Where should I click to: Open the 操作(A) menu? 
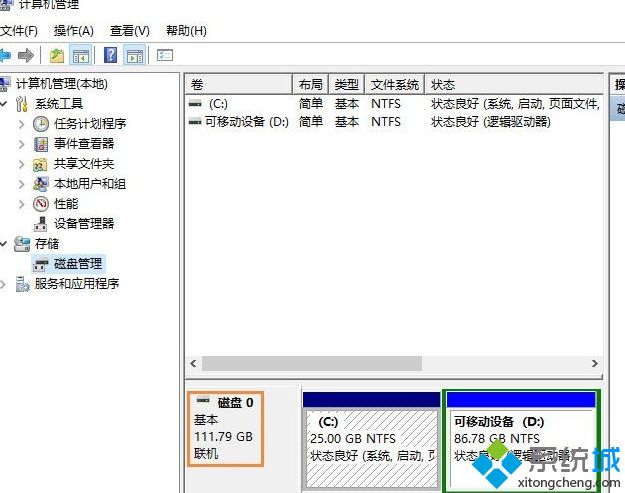74,31
